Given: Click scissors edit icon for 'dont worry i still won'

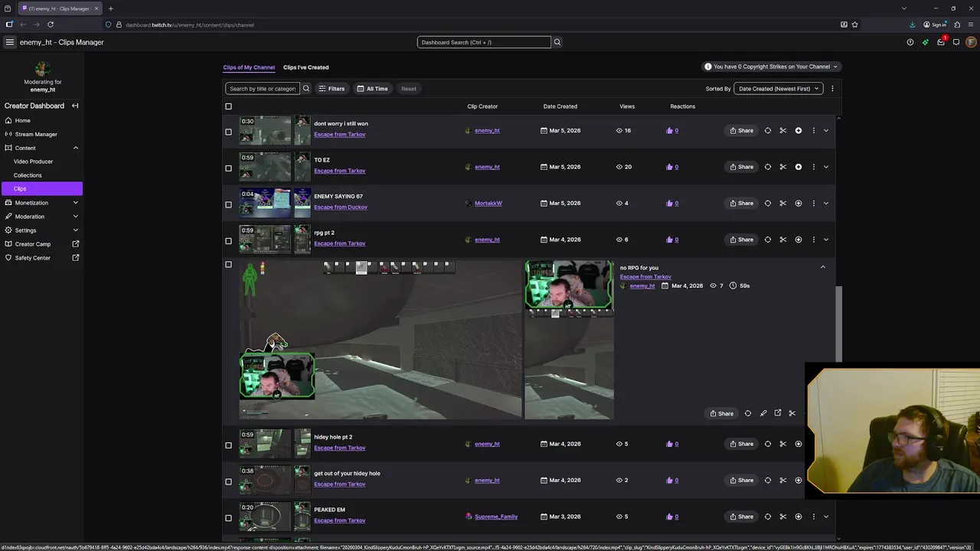Looking at the screenshot, I should click(782, 131).
